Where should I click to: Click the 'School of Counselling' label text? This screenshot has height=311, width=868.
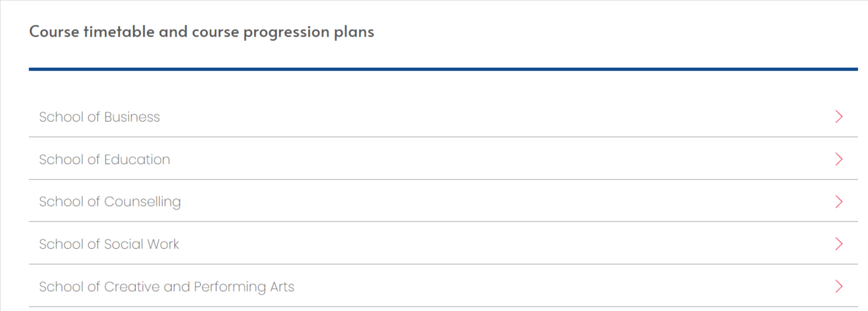click(x=109, y=202)
